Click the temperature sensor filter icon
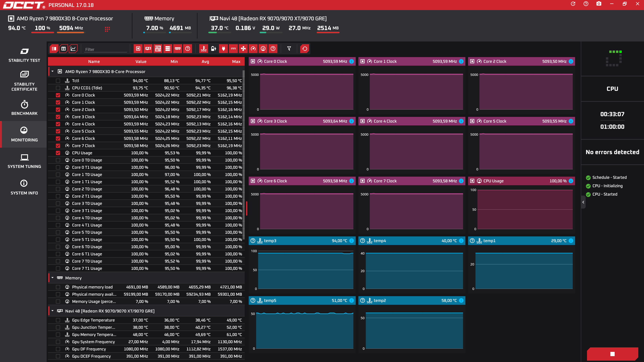644x362 pixels. 204,49
